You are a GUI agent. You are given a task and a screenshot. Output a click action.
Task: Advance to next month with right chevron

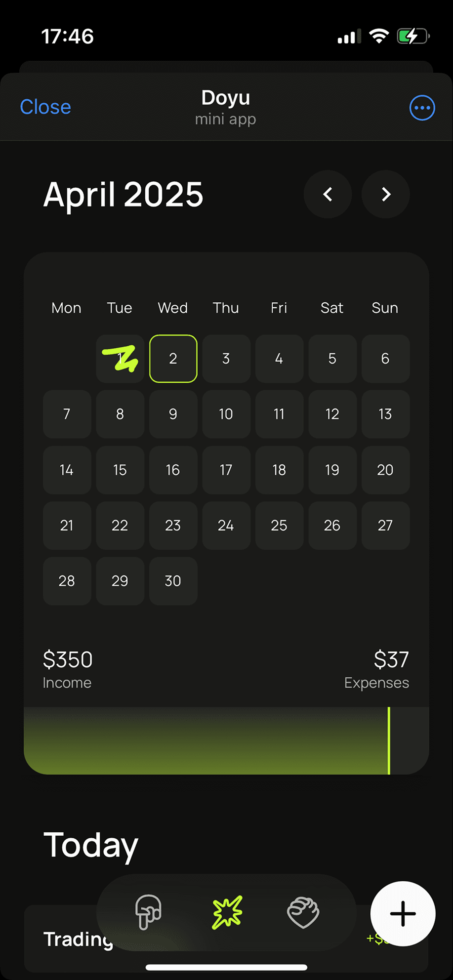pyautogui.click(x=386, y=195)
